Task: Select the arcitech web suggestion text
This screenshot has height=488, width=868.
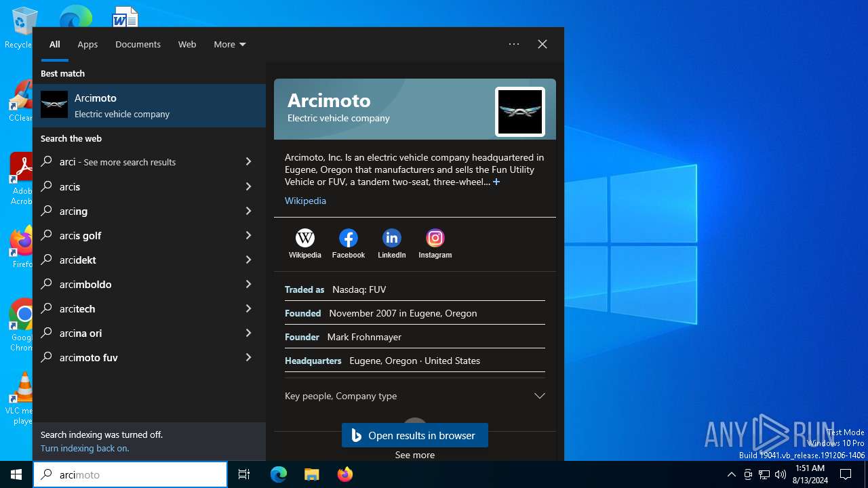Action: pos(77,308)
